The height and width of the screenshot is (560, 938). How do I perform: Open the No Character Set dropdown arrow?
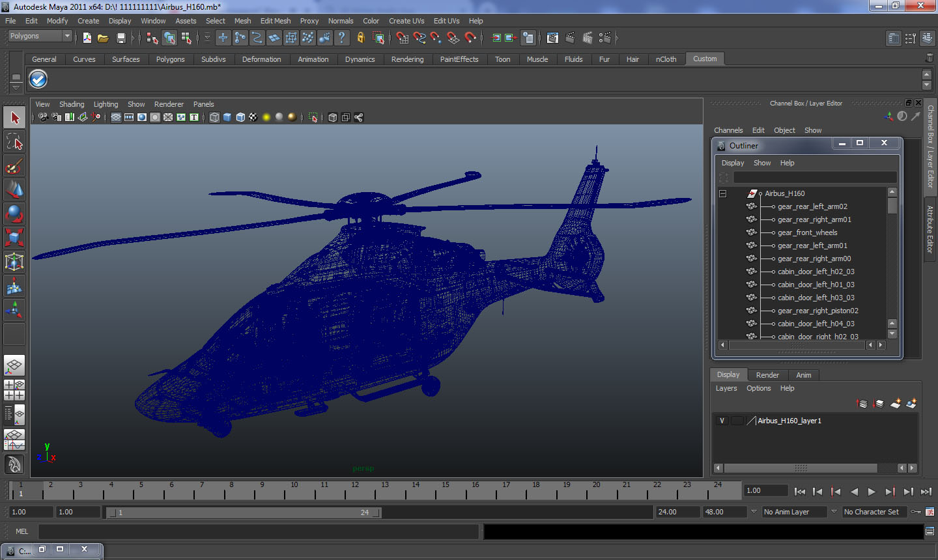[x=834, y=512]
